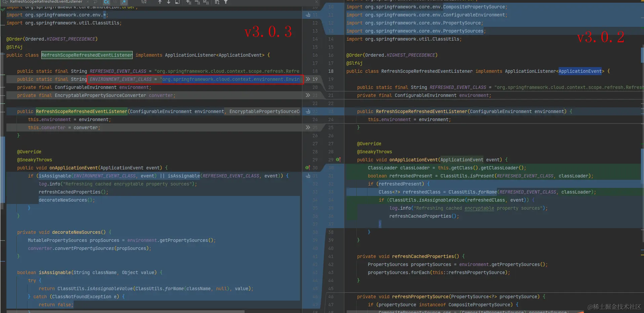Viewport: 644px width, 313px height.
Task: Open the search filter funnel icon
Action: 226,2
